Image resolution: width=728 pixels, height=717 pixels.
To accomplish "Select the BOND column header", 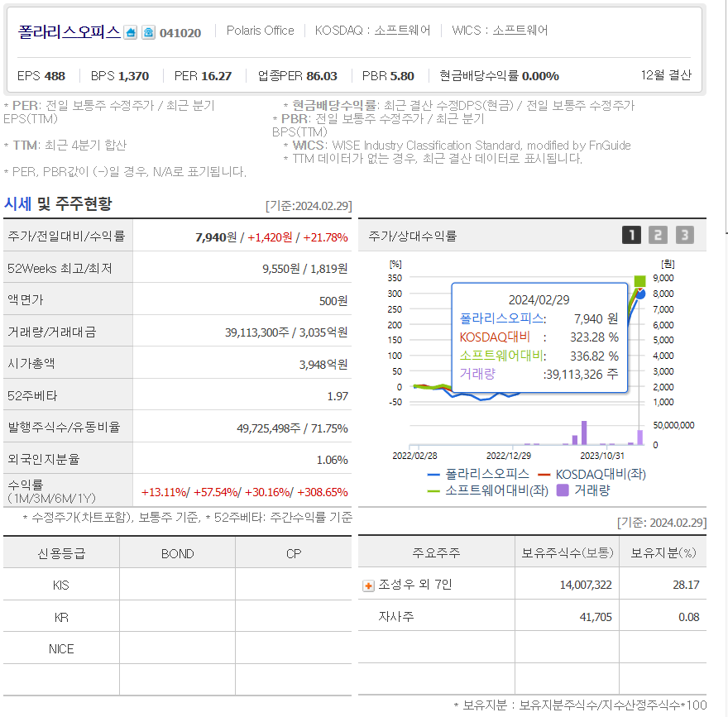I will click(177, 553).
